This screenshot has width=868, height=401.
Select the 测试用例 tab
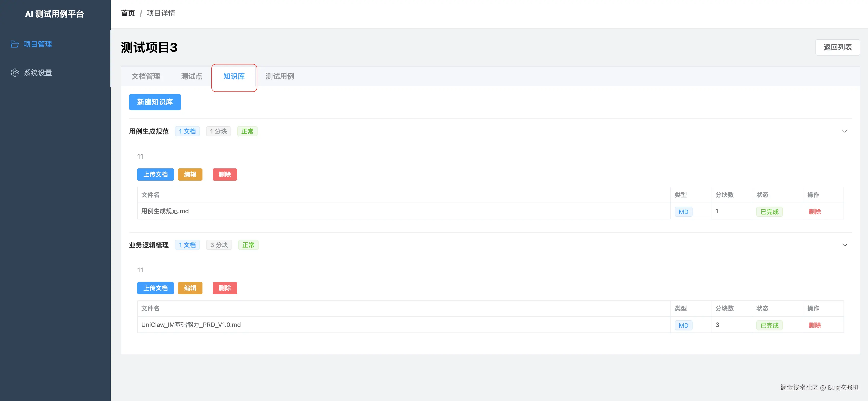point(279,76)
